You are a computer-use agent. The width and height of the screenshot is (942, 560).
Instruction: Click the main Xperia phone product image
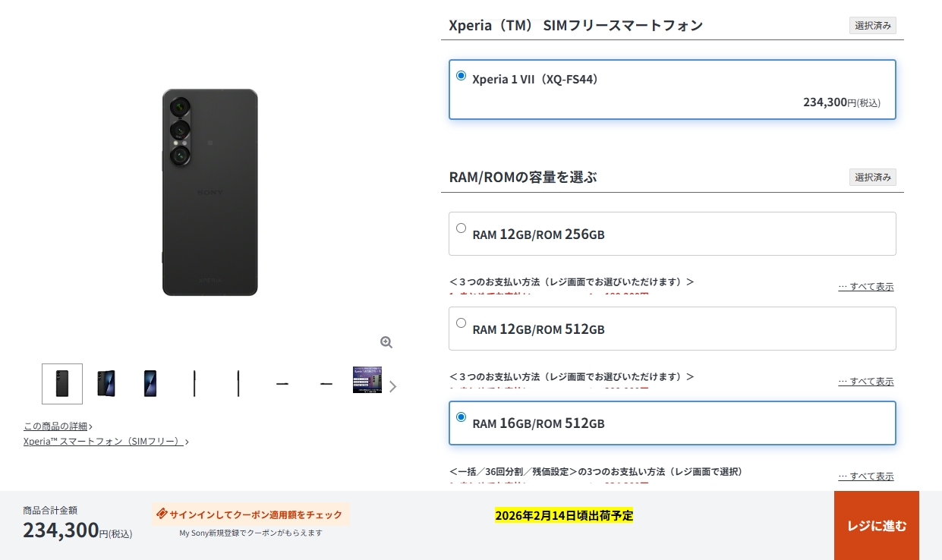tap(210, 193)
